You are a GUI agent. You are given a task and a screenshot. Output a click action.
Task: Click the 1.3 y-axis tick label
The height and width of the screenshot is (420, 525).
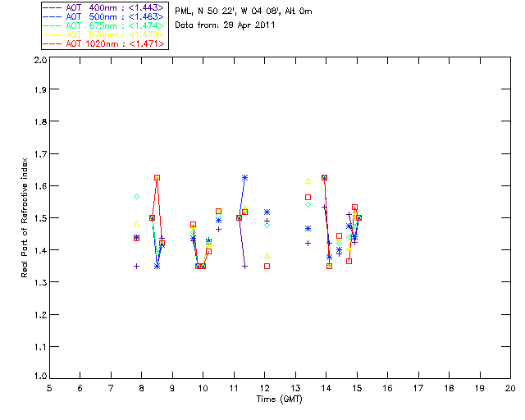[x=40, y=283]
